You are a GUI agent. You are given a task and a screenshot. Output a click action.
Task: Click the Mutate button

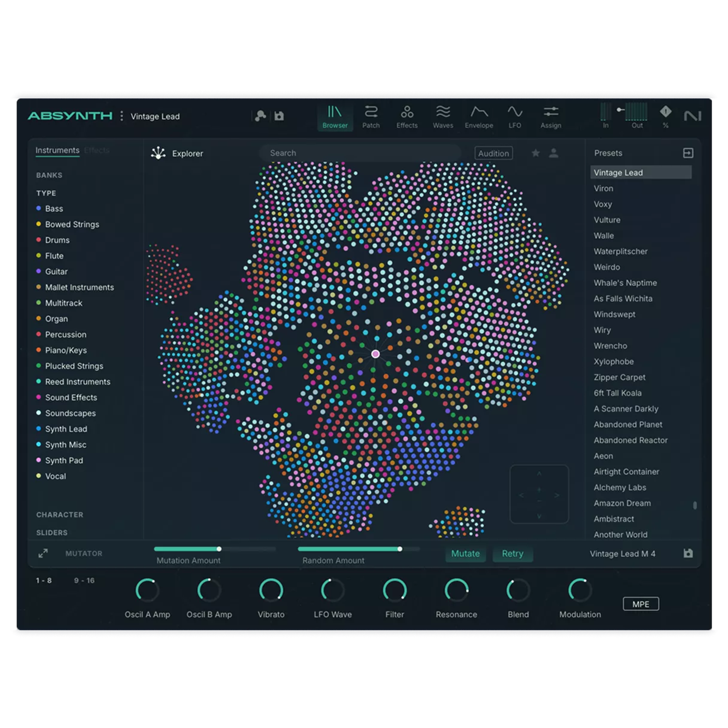pyautogui.click(x=466, y=554)
